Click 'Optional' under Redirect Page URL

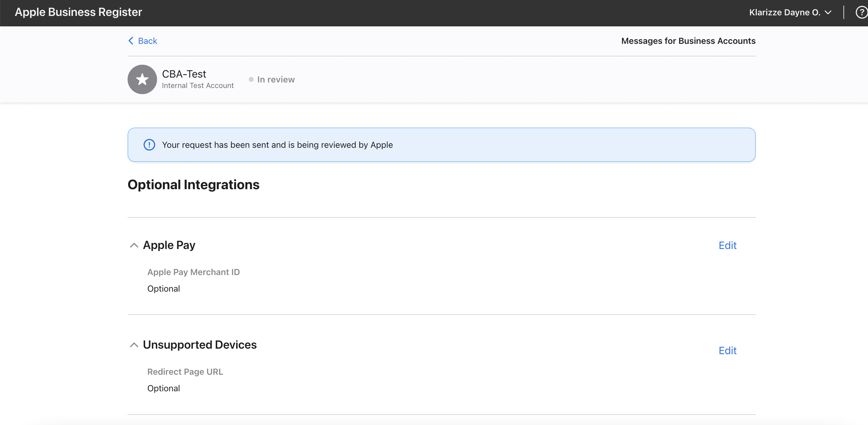163,388
